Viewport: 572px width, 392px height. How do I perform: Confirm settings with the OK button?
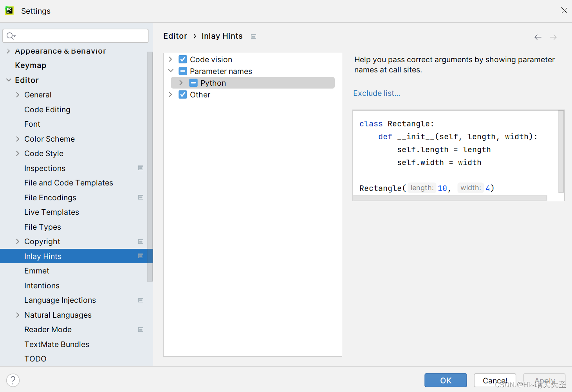point(446,380)
